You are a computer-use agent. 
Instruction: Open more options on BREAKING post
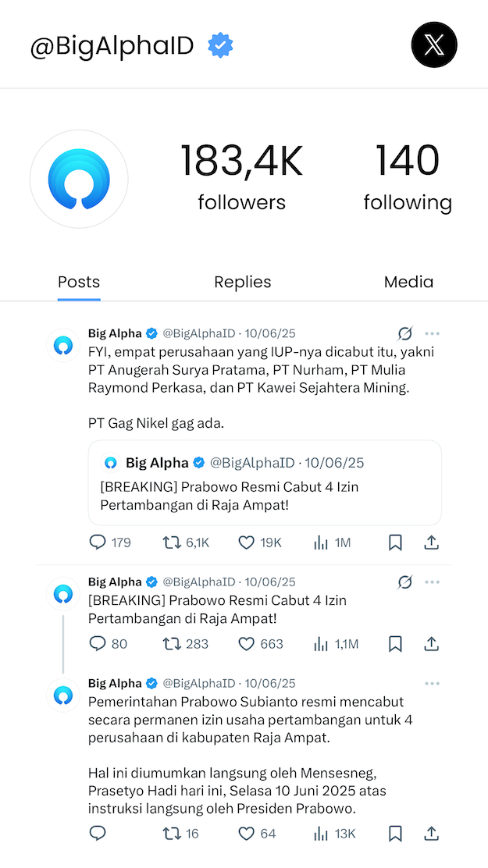point(432,582)
